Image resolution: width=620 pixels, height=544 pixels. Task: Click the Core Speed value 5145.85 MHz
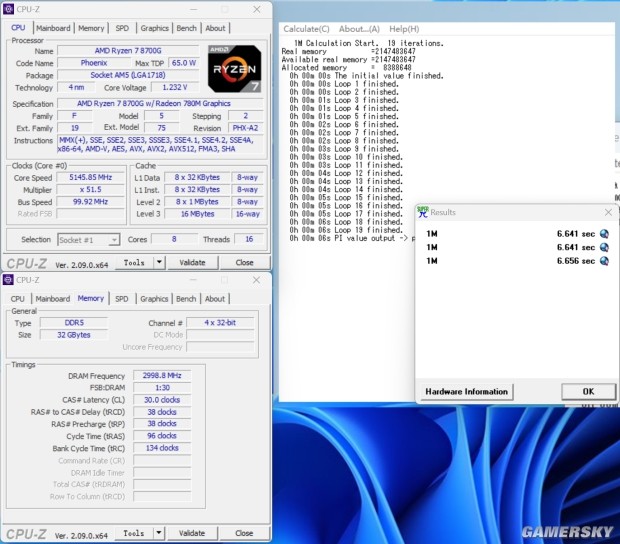[x=91, y=178]
